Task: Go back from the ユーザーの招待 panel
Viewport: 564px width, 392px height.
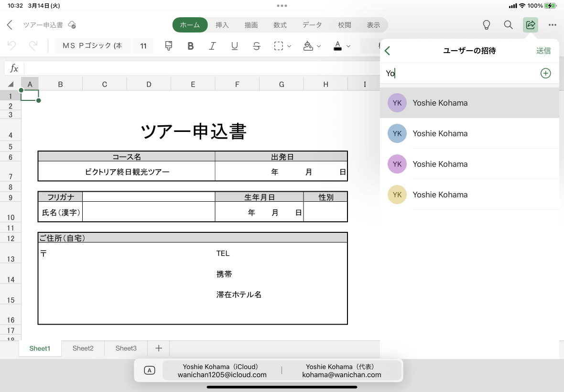Action: coord(388,51)
